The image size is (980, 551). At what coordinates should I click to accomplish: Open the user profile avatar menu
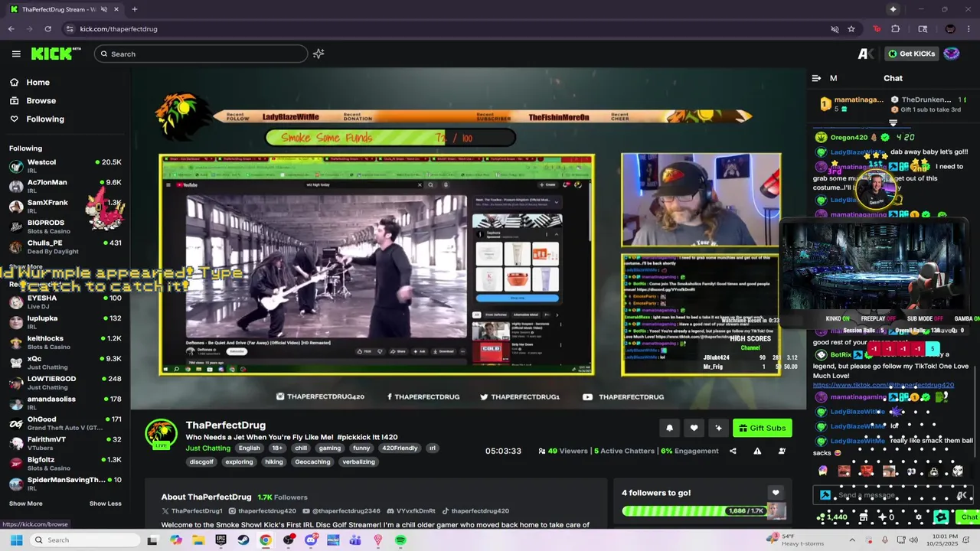tap(952, 54)
